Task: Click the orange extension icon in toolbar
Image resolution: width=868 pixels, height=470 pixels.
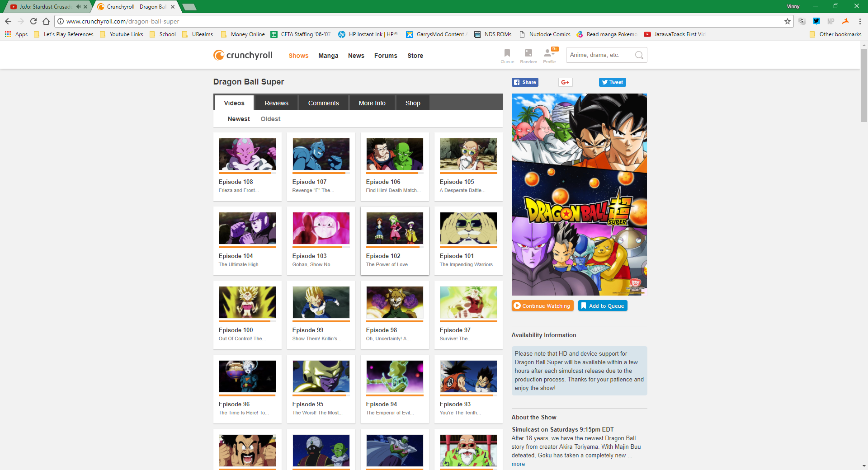Action: (845, 21)
